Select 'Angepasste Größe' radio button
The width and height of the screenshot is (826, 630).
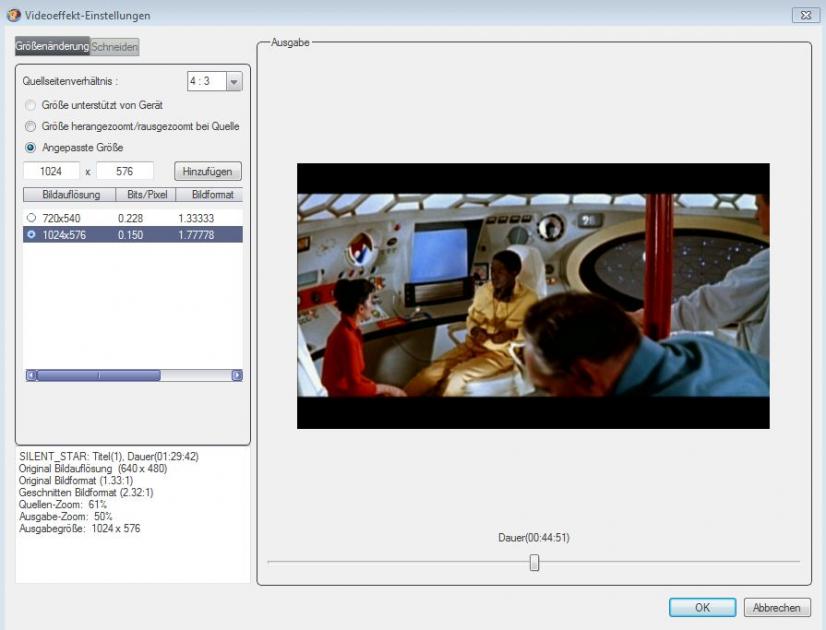31,147
